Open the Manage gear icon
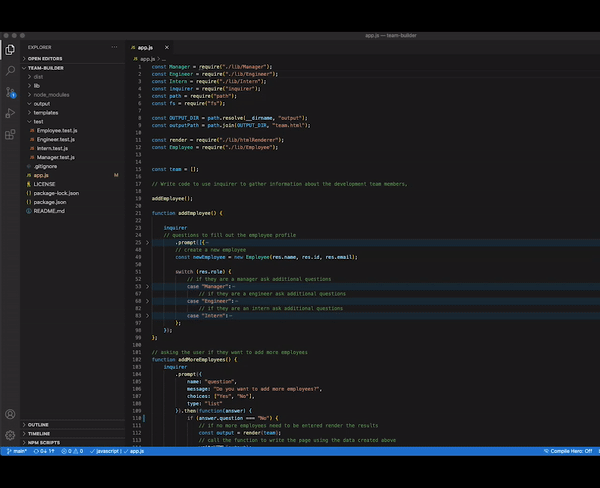Screen dimensions: 600x488 click(x=10, y=435)
